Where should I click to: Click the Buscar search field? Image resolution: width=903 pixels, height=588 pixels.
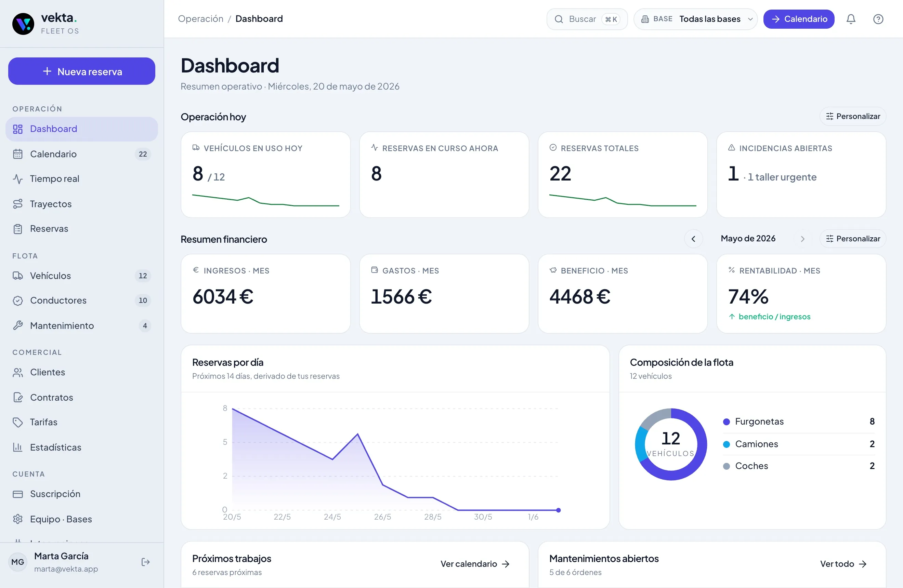[587, 19]
